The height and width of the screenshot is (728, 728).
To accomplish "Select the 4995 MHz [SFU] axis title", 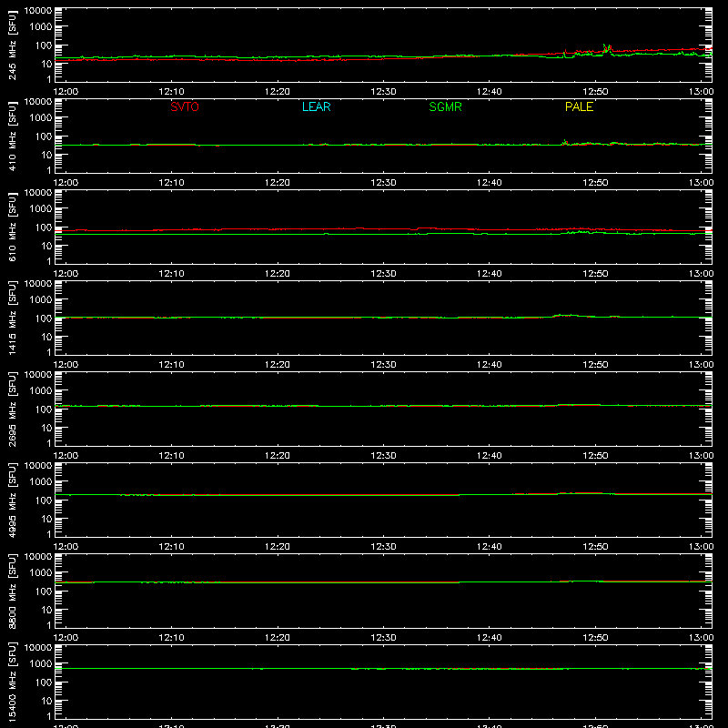I will [x=13, y=500].
